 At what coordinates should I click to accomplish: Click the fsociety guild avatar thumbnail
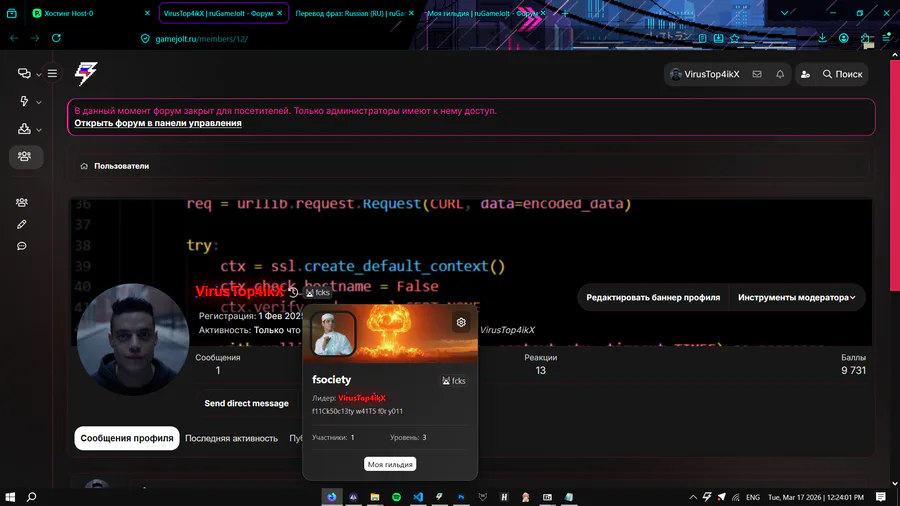click(x=333, y=334)
